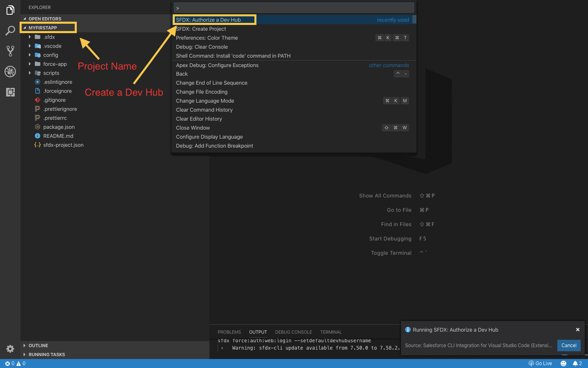
Task: Select SFDX: Authorize a Dev Hub command
Action: coord(292,20)
